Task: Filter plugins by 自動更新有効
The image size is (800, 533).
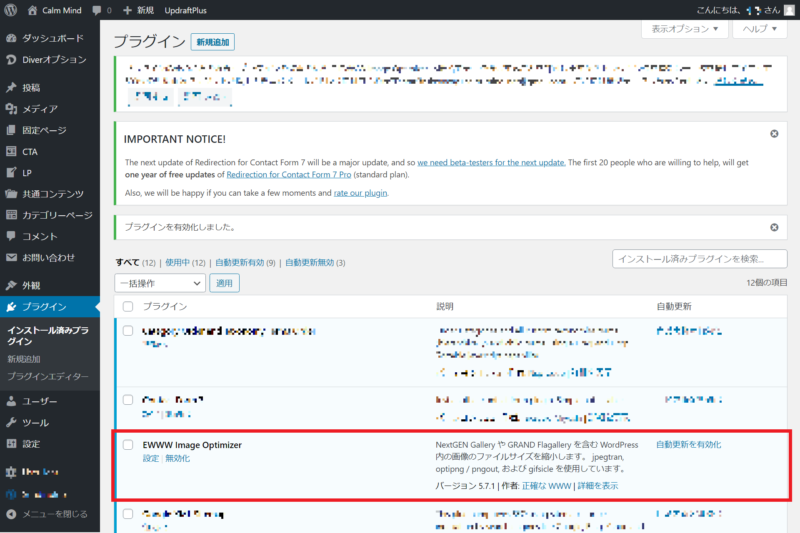Action: [239, 263]
